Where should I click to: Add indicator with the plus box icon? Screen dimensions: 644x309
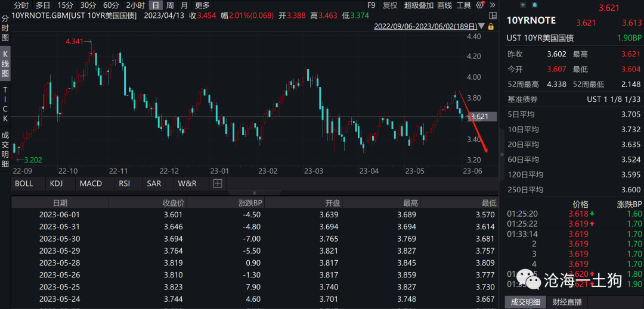[x=218, y=183]
